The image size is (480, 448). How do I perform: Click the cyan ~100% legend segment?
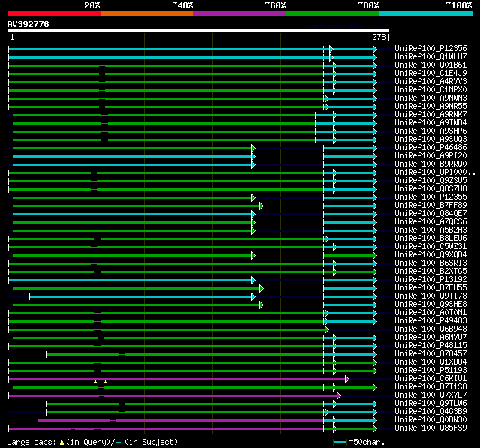[x=426, y=14]
